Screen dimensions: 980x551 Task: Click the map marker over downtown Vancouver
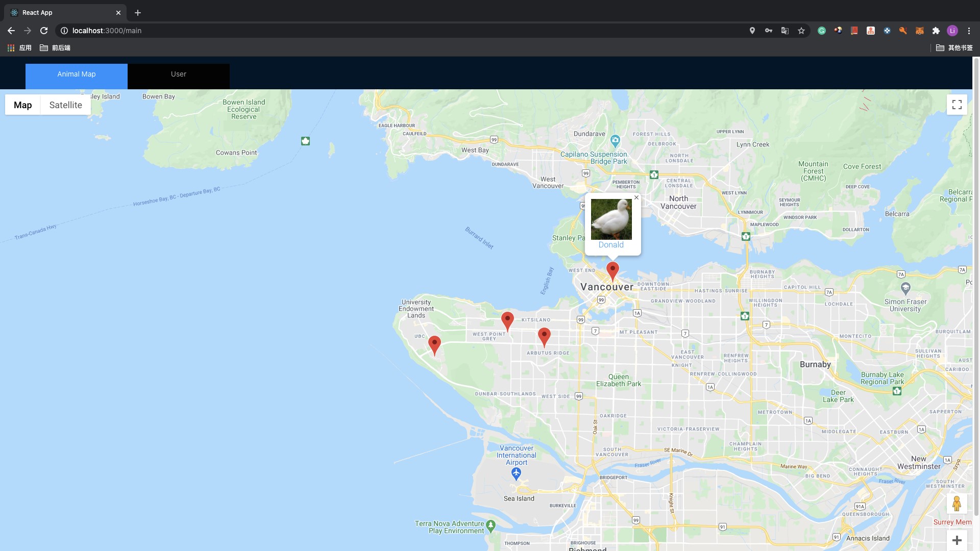612,270
